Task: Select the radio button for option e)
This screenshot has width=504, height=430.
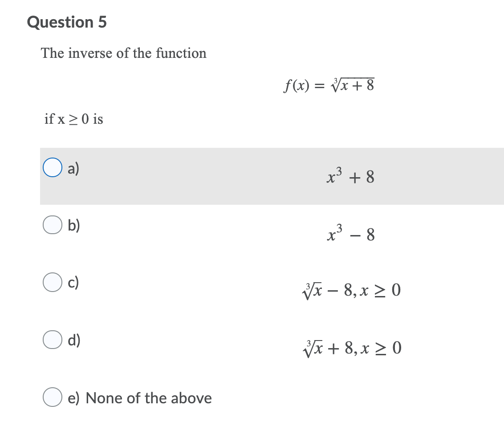Action: pos(53,397)
